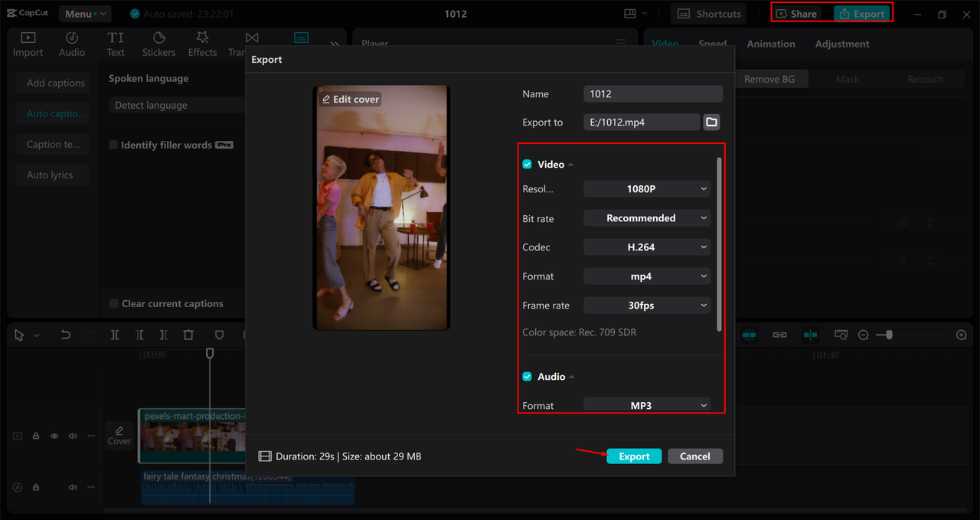Hide the video track eye icon
The image size is (980, 520).
(x=54, y=436)
